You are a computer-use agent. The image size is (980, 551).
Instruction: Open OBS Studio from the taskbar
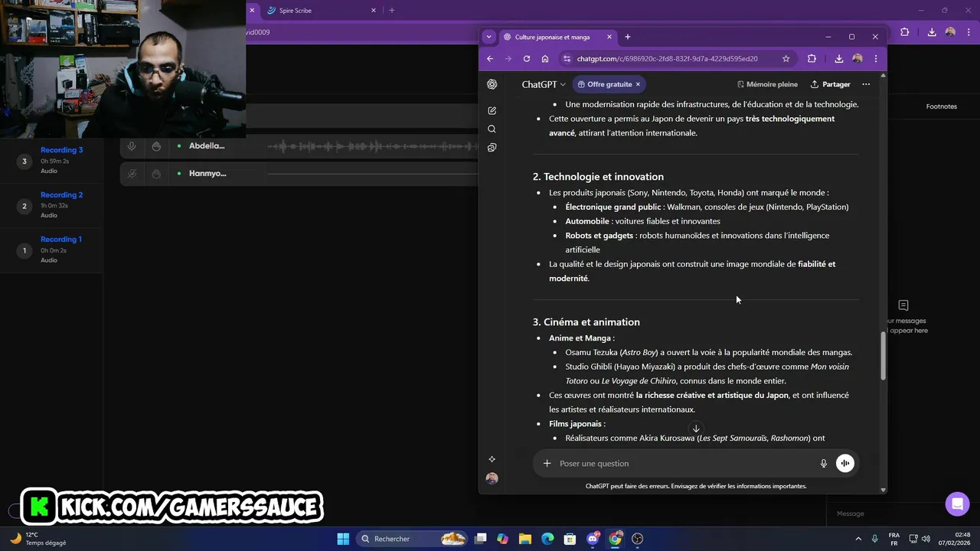click(x=637, y=539)
